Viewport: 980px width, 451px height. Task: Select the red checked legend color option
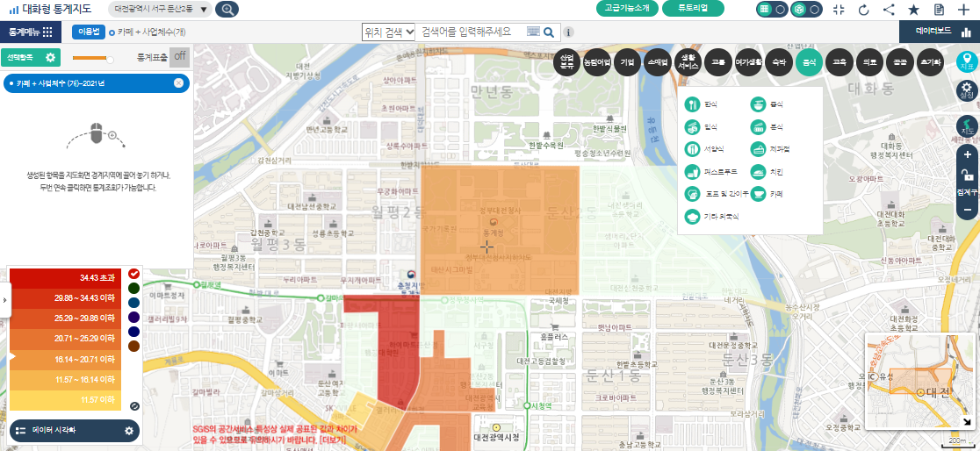point(133,274)
